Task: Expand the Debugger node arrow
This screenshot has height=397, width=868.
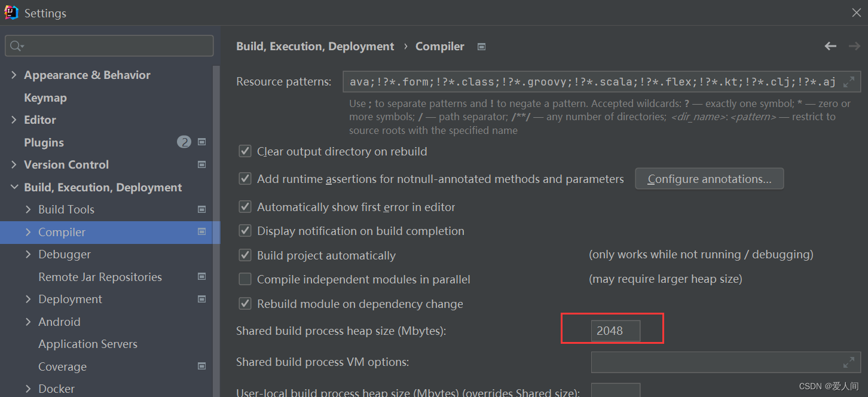Action: 28,254
